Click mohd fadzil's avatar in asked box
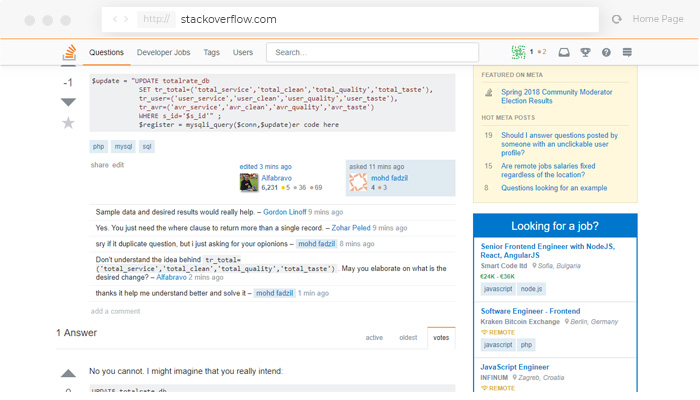 pyautogui.click(x=358, y=183)
